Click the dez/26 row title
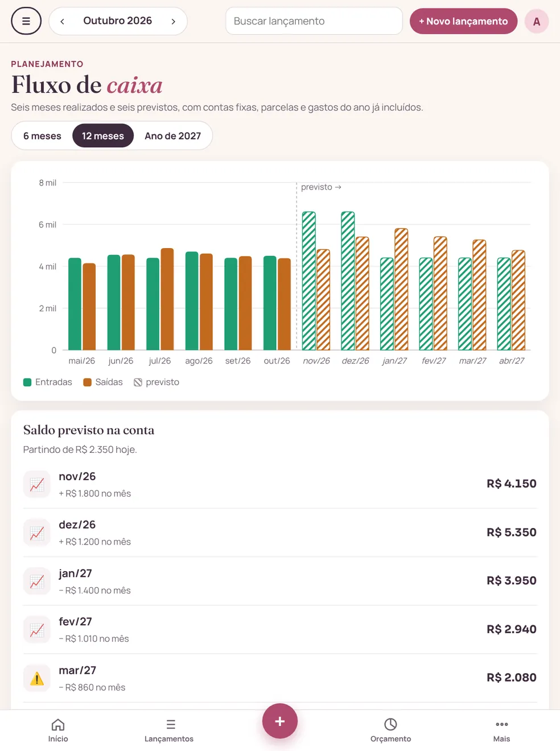560x751 pixels. point(77,525)
